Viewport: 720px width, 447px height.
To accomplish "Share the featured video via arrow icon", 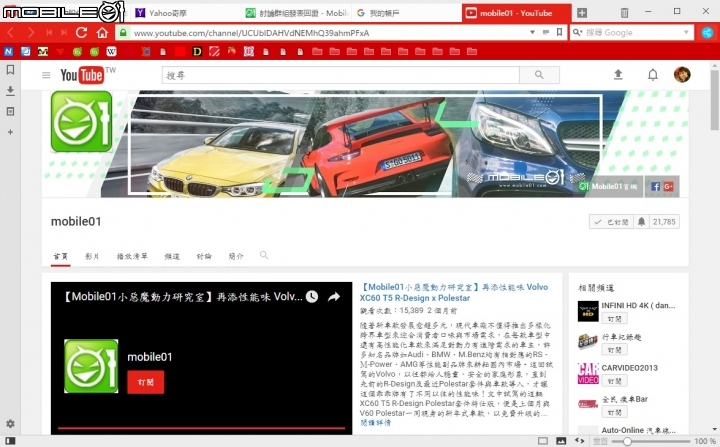I will click(334, 297).
